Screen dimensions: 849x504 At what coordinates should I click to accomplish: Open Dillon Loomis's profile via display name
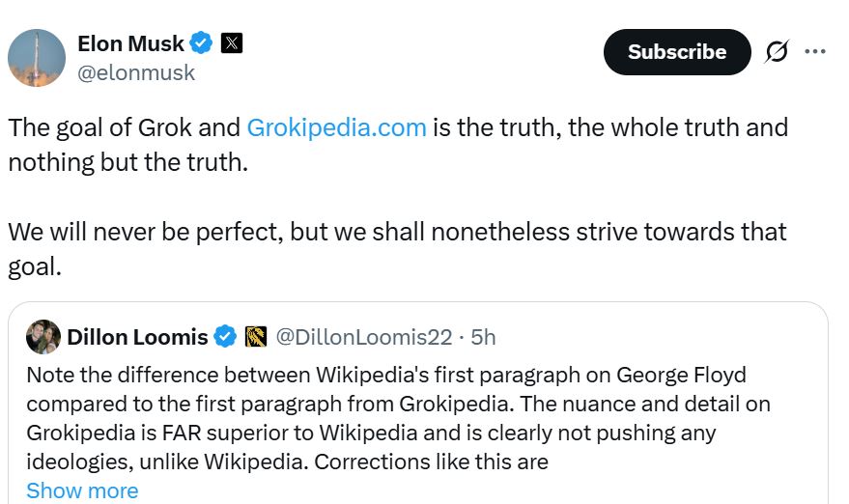(137, 337)
